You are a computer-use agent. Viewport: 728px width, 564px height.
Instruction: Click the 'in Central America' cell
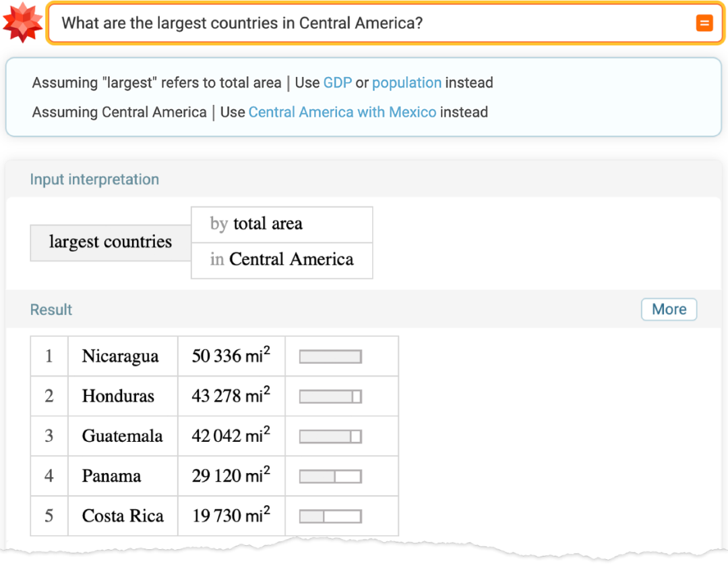click(x=282, y=260)
